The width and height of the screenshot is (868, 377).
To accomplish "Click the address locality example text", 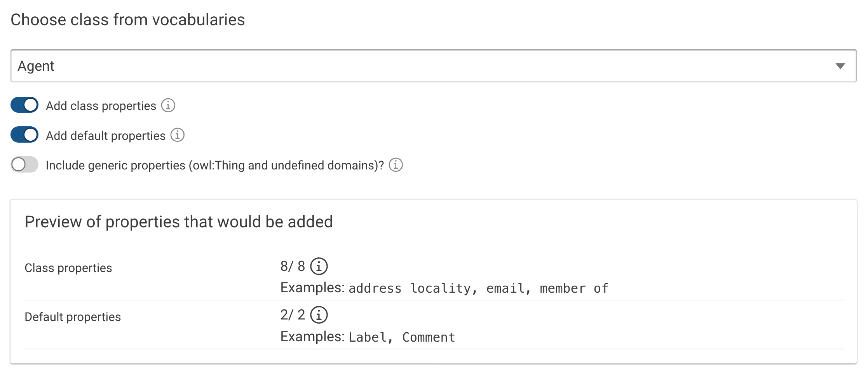I will click(x=411, y=288).
